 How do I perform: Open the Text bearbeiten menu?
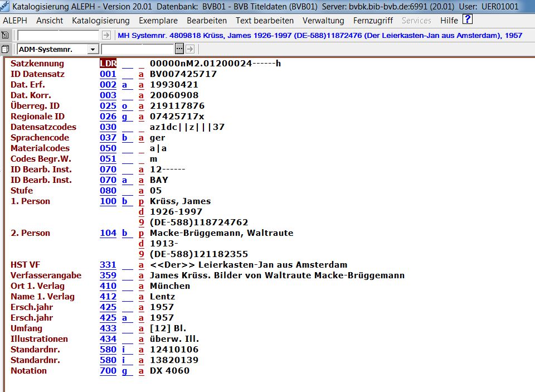tap(264, 21)
